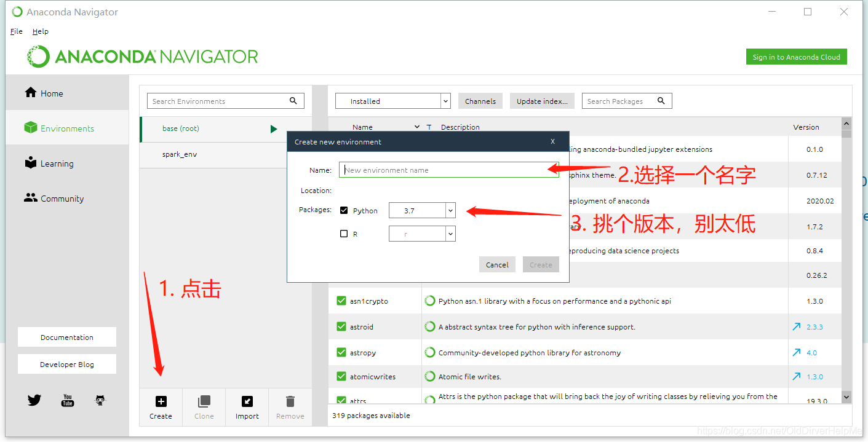Click update arrow for astroid 2.3.3

tap(797, 326)
